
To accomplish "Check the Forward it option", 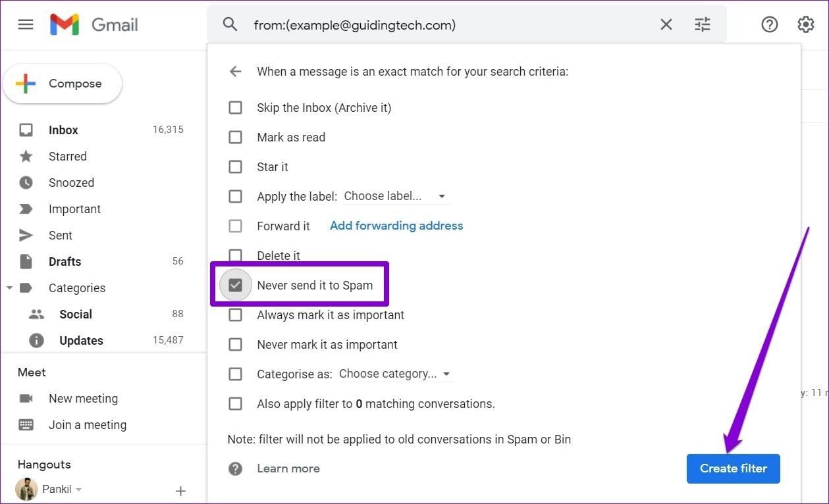I will 235,226.
